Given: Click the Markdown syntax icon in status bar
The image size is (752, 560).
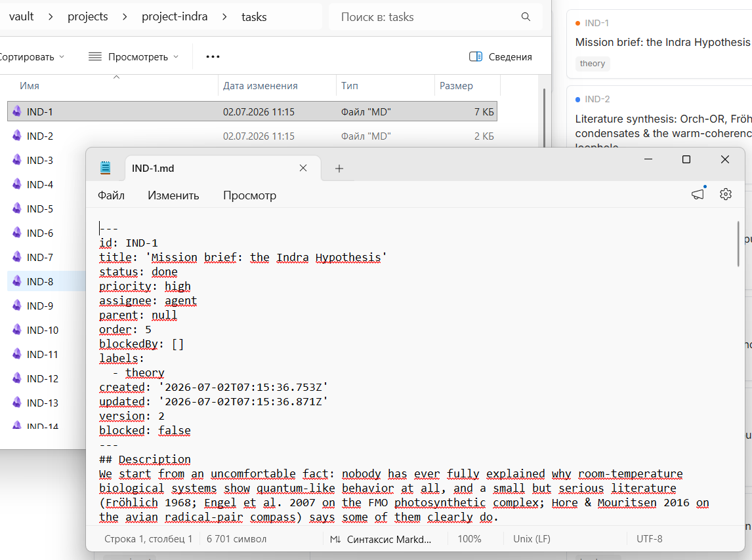Looking at the screenshot, I should 335,540.
